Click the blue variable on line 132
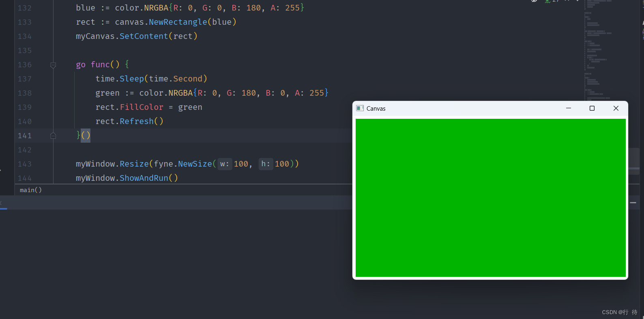 [86, 8]
